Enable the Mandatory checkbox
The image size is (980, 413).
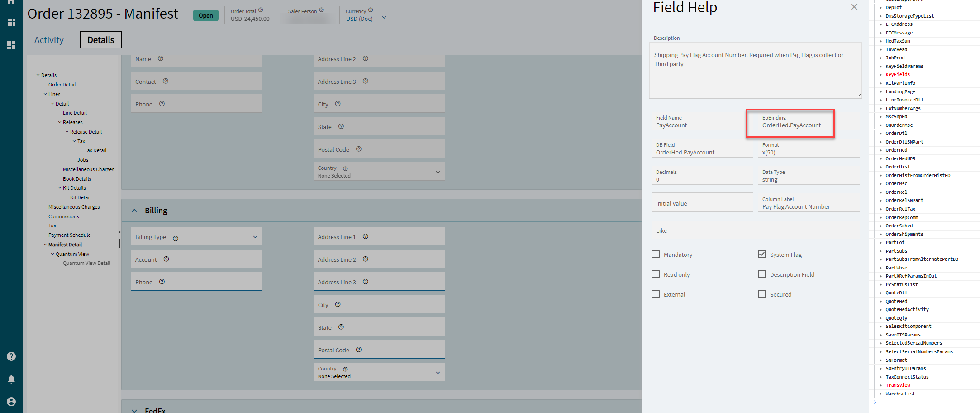[x=656, y=254]
